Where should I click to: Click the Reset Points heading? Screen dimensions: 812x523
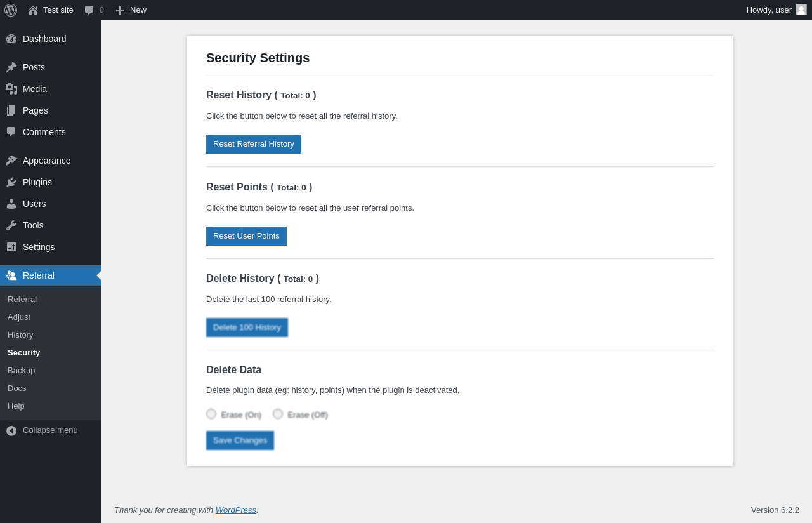(259, 187)
